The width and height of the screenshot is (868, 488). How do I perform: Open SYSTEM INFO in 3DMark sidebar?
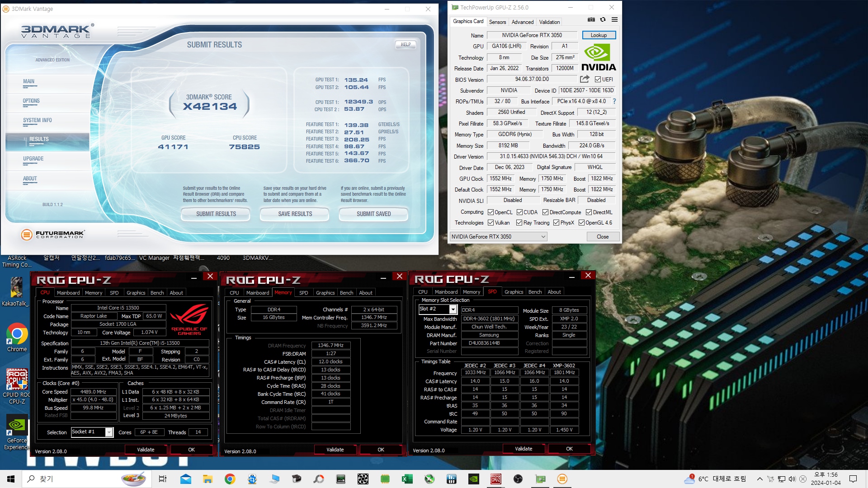pos(38,121)
